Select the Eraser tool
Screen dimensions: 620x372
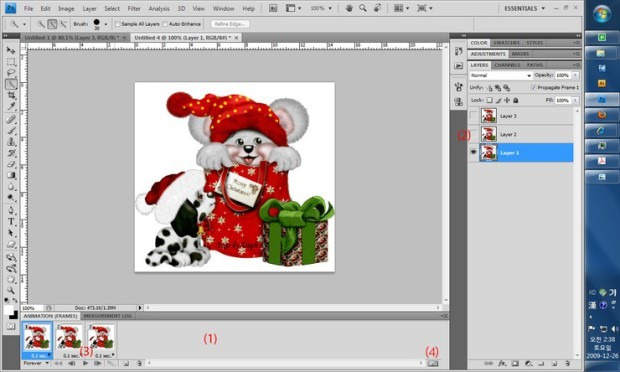click(x=11, y=164)
